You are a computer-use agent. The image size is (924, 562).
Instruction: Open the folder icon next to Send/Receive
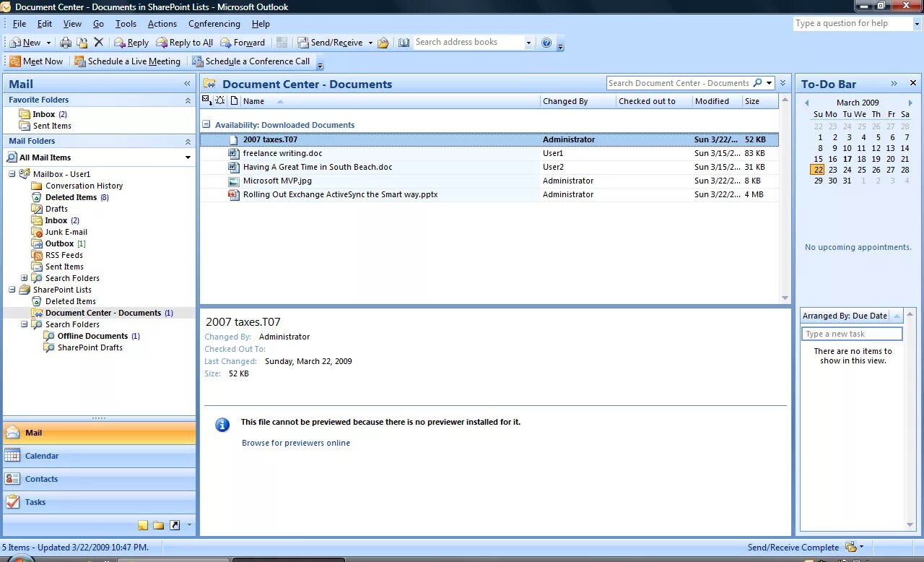(383, 43)
